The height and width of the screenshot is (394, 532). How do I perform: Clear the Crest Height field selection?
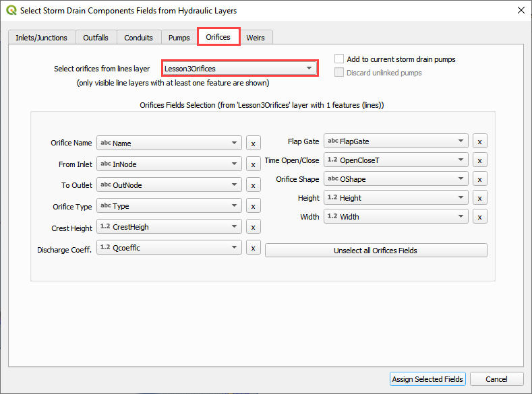pos(253,227)
